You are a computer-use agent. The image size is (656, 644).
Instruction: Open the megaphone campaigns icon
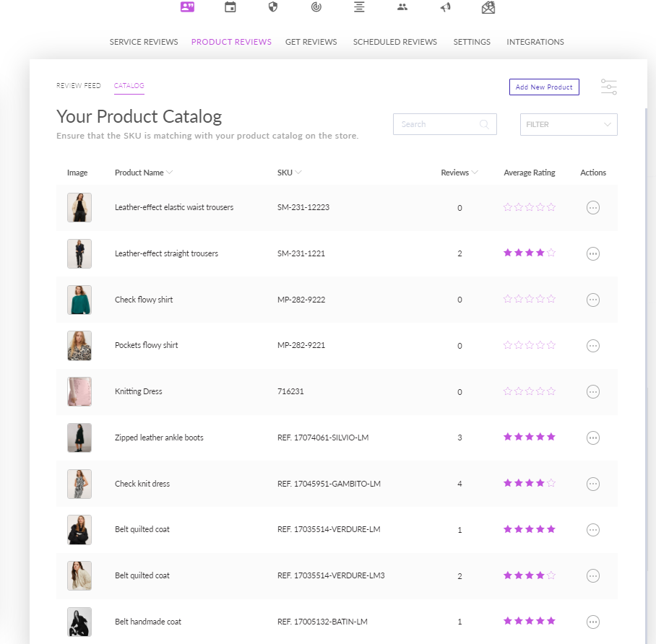tap(445, 7)
